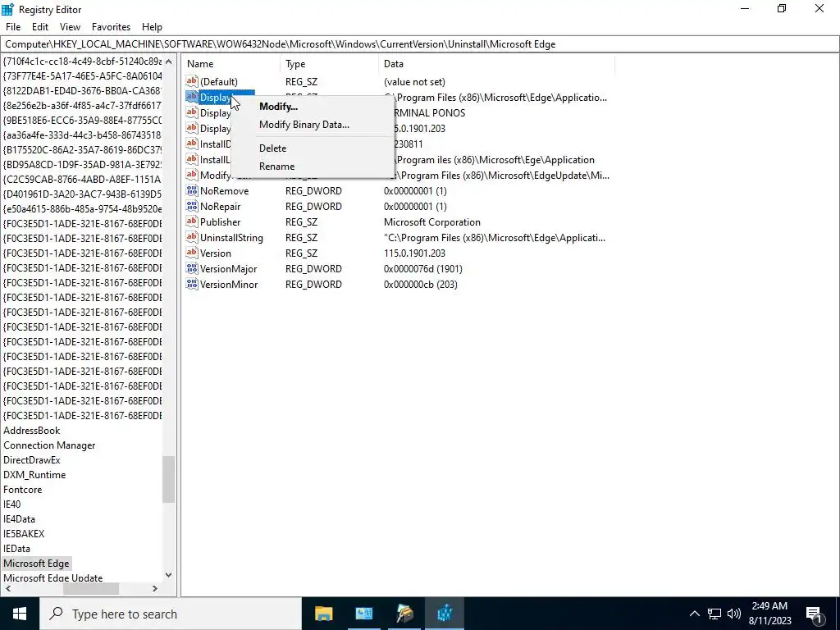The image size is (840, 630).
Task: Open the File menu
Action: [13, 27]
